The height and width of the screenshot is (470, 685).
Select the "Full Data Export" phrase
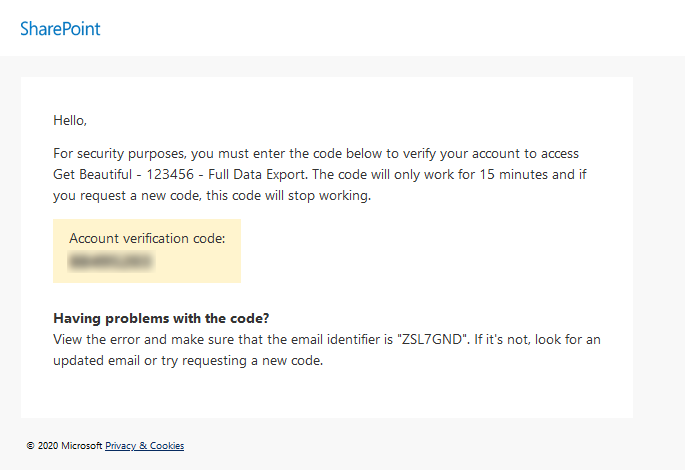pyautogui.click(x=257, y=174)
